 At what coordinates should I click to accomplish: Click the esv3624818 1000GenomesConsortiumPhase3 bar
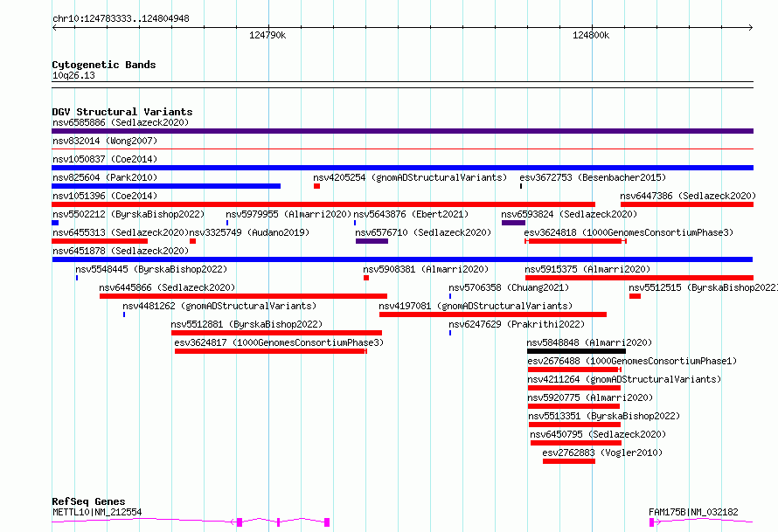(x=575, y=241)
